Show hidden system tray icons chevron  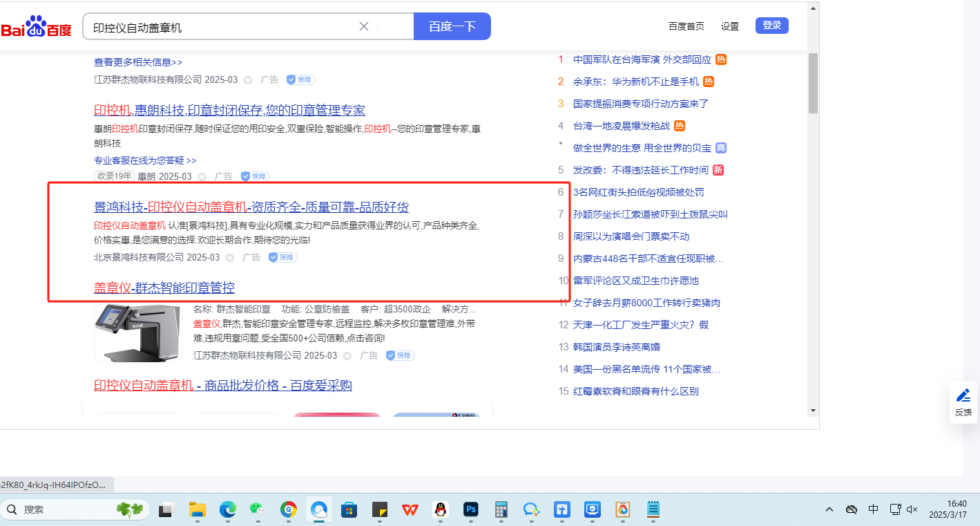829,509
